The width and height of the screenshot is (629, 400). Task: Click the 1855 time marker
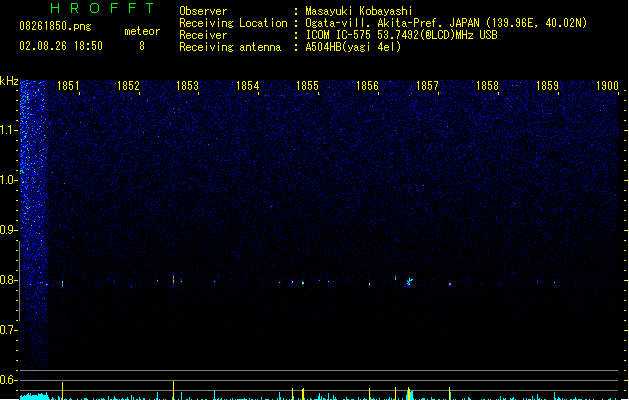[x=307, y=86]
